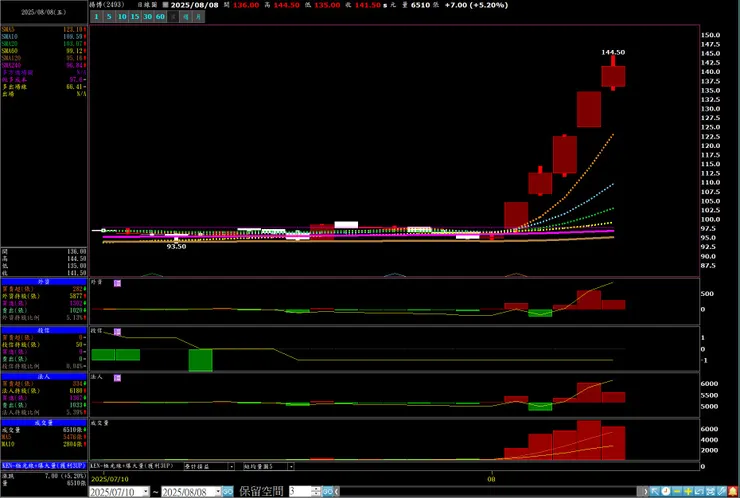Open the red alert bell icon
This screenshot has height=498, width=740.
(x=733, y=491)
